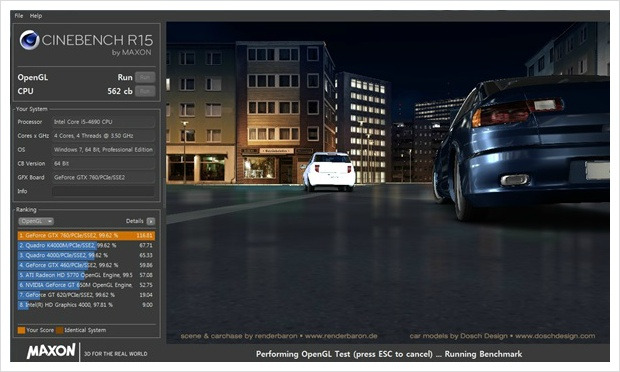Click the rendered car chase scene view
This screenshot has width=620, height=372.
point(388,183)
